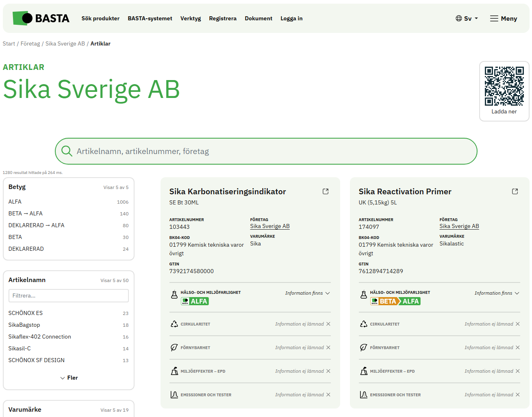Viewport: 532px width, 417px height.
Task: Click the Artikelnamn Filtrera input field
Action: click(x=68, y=295)
